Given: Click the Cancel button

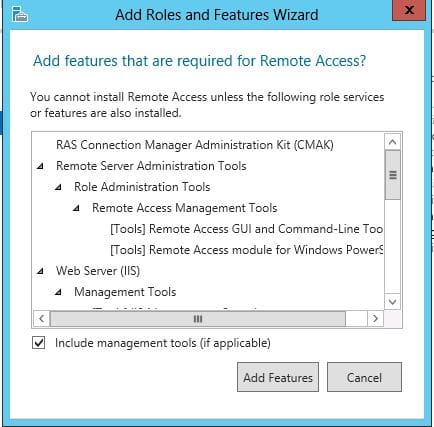Looking at the screenshot, I should point(364,377).
